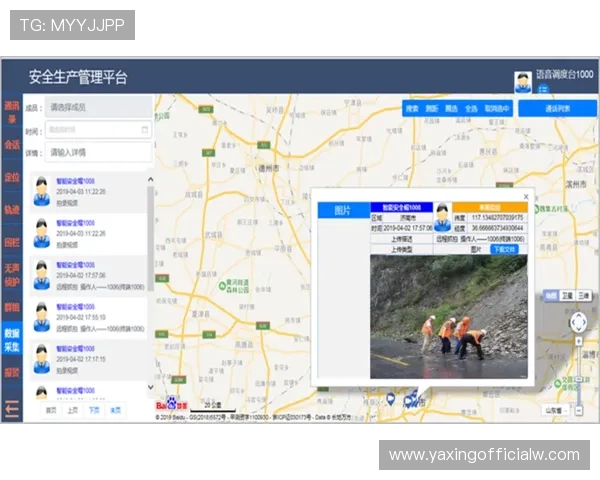The width and height of the screenshot is (600, 480).
Task: Go to the 首页 first page
Action: pos(51,410)
